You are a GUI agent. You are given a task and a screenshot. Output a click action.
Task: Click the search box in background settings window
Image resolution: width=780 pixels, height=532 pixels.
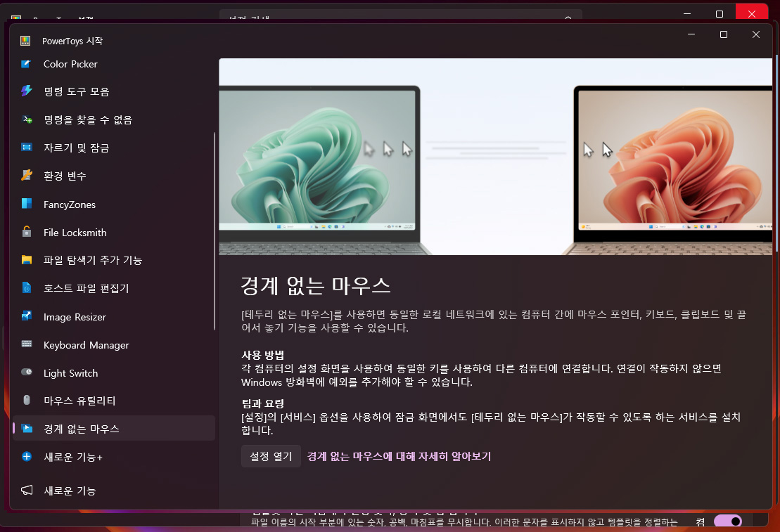pos(400,15)
